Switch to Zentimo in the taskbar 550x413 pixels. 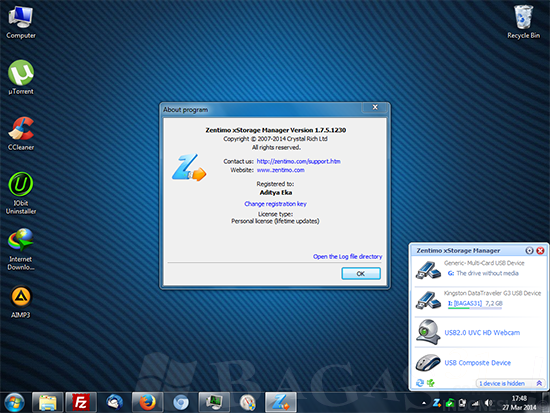281,402
